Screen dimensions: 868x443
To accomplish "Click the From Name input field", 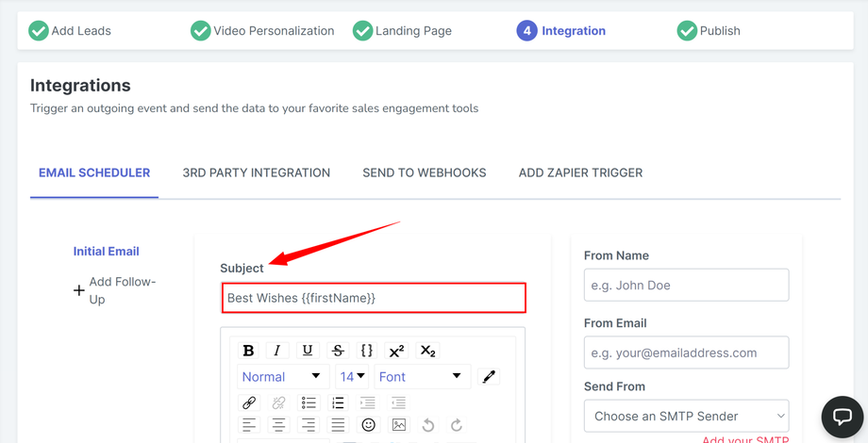I will pyautogui.click(x=686, y=285).
